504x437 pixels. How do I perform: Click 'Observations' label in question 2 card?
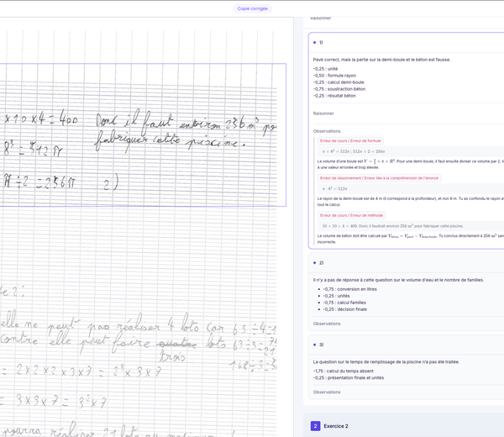click(x=327, y=324)
